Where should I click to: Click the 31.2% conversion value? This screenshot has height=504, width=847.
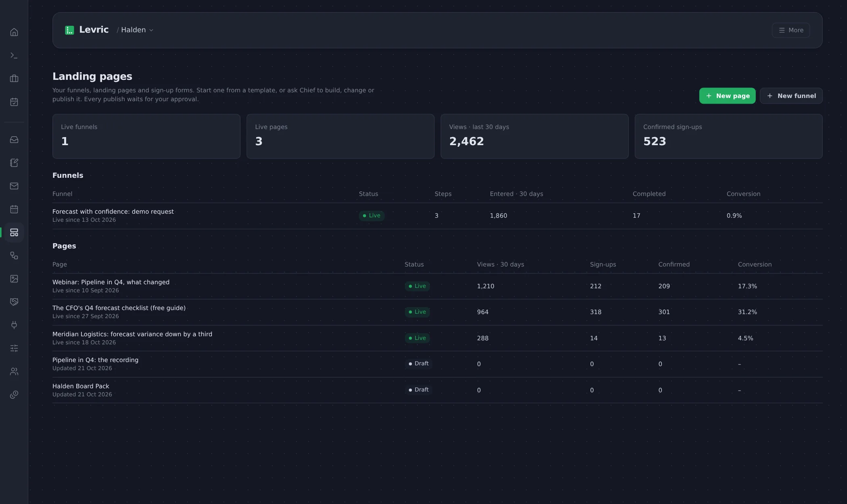747,312
